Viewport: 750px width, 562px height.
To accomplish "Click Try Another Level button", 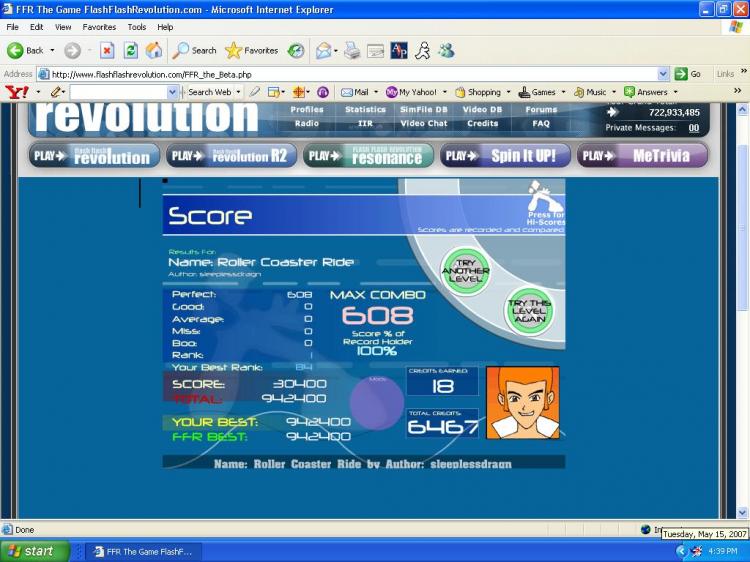I will [x=465, y=271].
